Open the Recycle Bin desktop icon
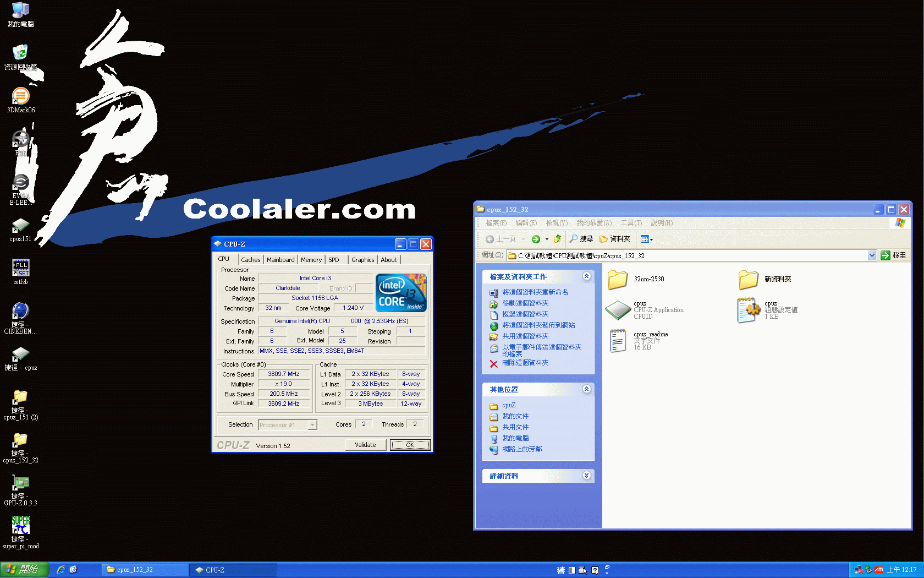The width and height of the screenshot is (924, 578). click(x=20, y=58)
